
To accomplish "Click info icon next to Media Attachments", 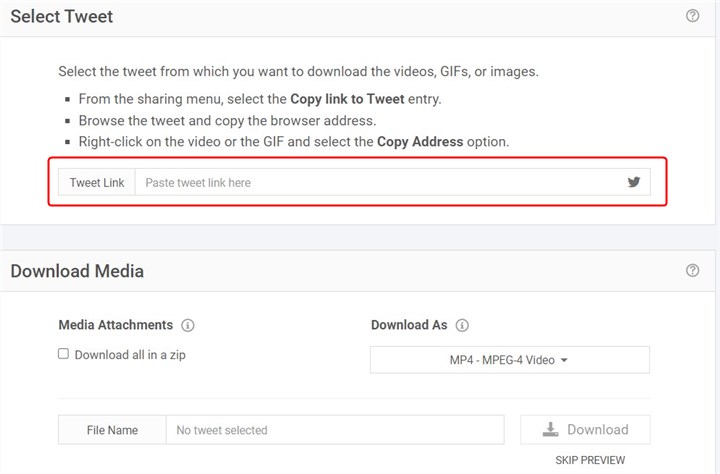I will (x=188, y=325).
